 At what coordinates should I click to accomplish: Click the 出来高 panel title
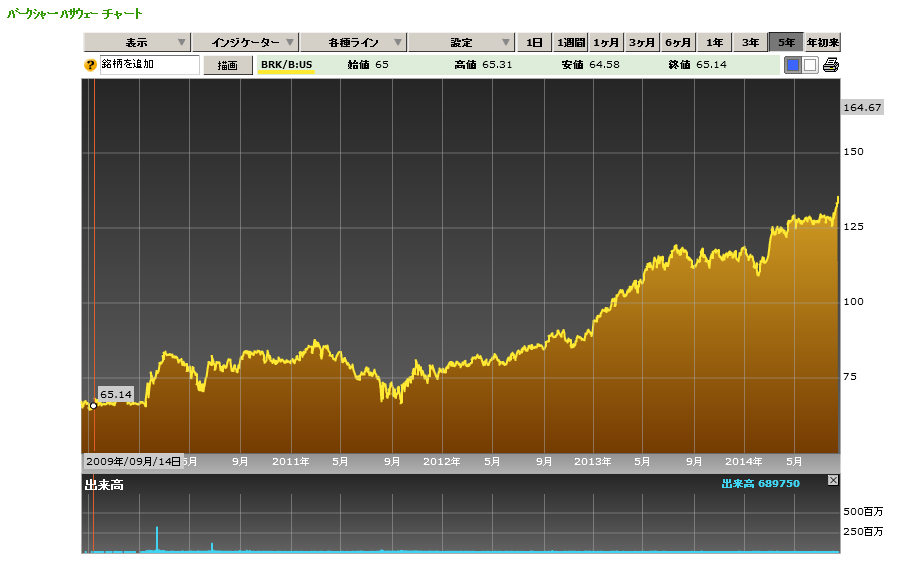[x=104, y=485]
